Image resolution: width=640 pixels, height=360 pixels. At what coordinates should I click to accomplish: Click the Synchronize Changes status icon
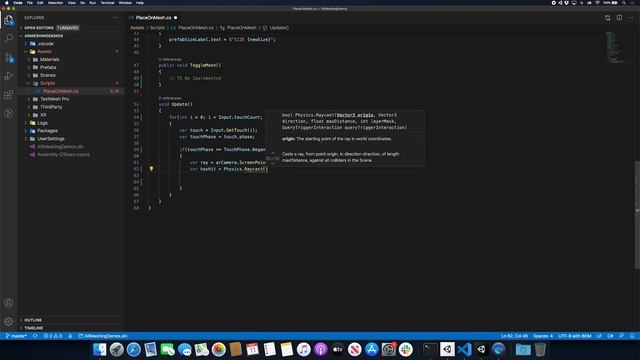(35, 336)
